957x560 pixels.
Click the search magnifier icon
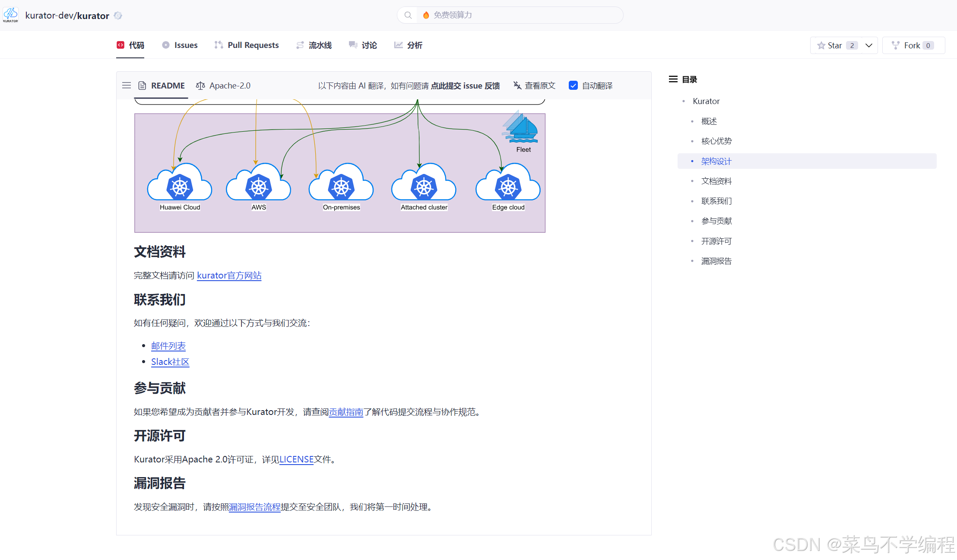click(408, 15)
